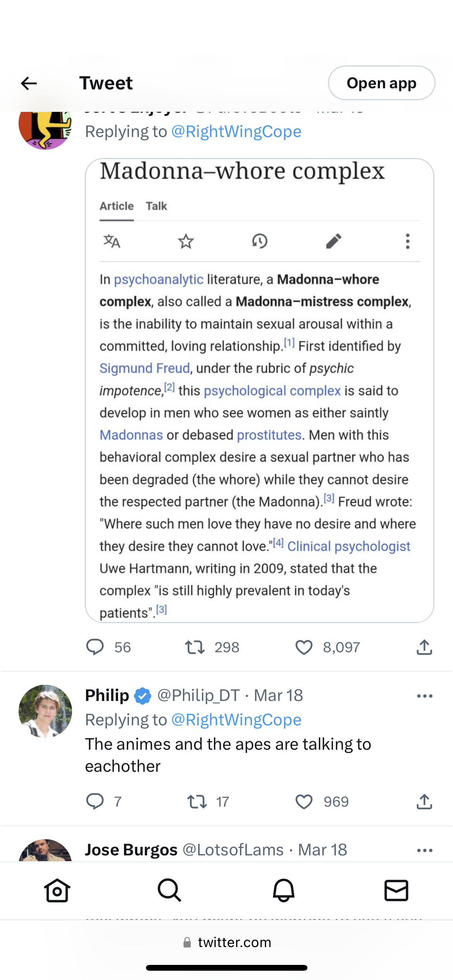Viewport: 453px width, 980px height.
Task: Open the Notifications bell tab
Action: pyautogui.click(x=283, y=890)
